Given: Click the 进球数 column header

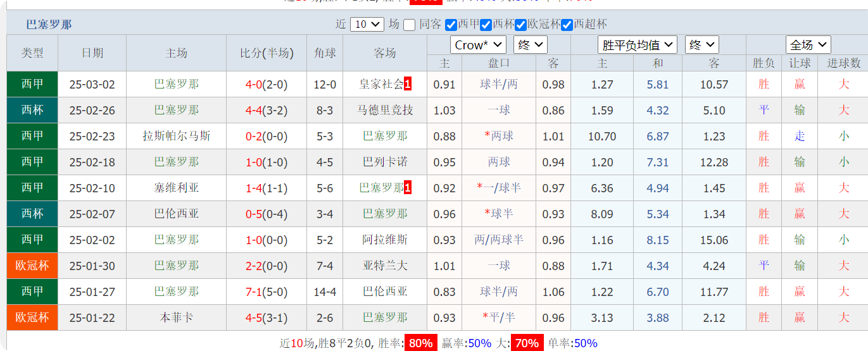Looking at the screenshot, I should 843,63.
